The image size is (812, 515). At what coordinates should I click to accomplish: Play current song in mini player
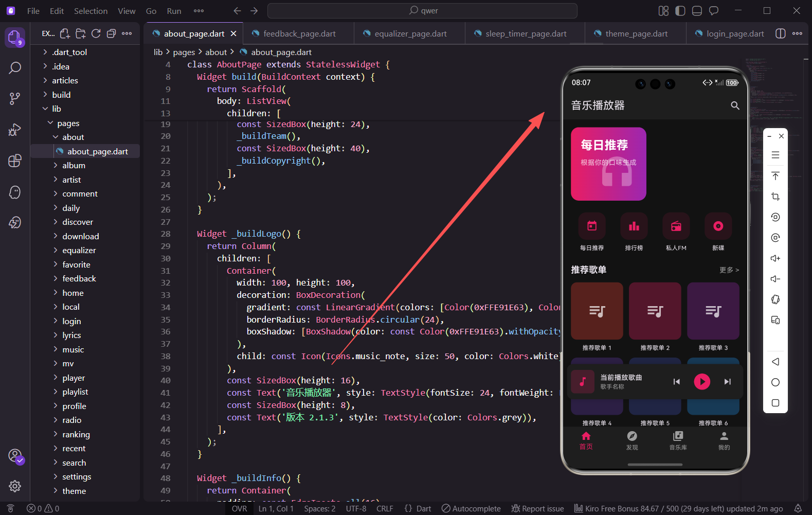tap(702, 381)
